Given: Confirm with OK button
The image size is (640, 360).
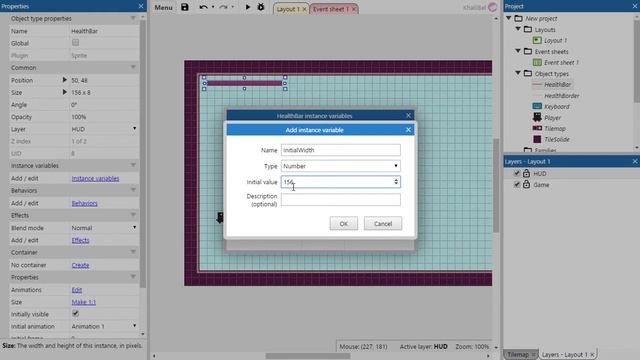Looking at the screenshot, I should click(344, 224).
